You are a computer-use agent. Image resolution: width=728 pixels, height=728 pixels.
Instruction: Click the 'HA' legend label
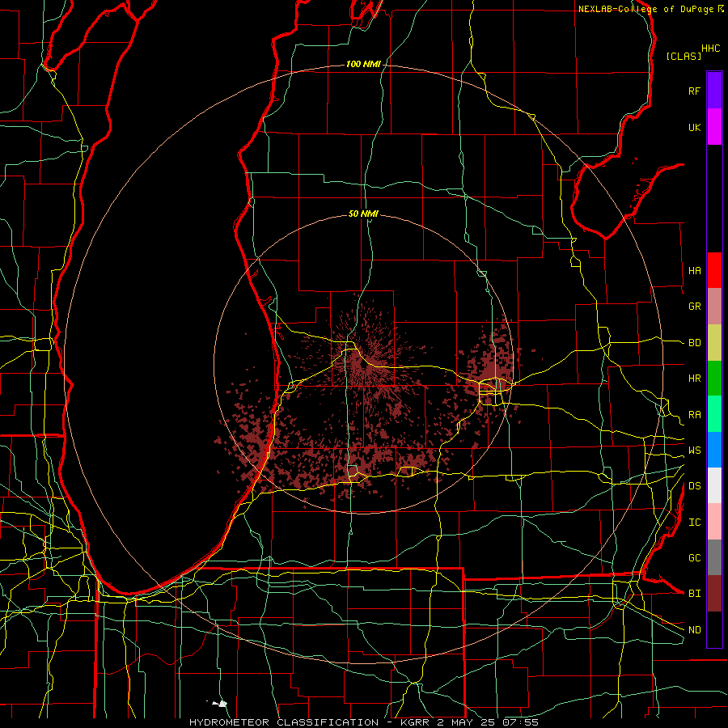[x=695, y=271]
